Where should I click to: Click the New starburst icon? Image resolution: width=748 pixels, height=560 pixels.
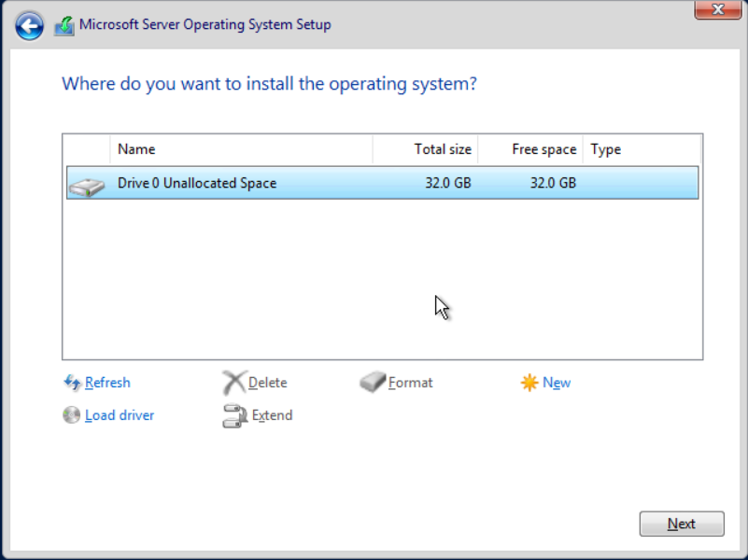coord(529,383)
